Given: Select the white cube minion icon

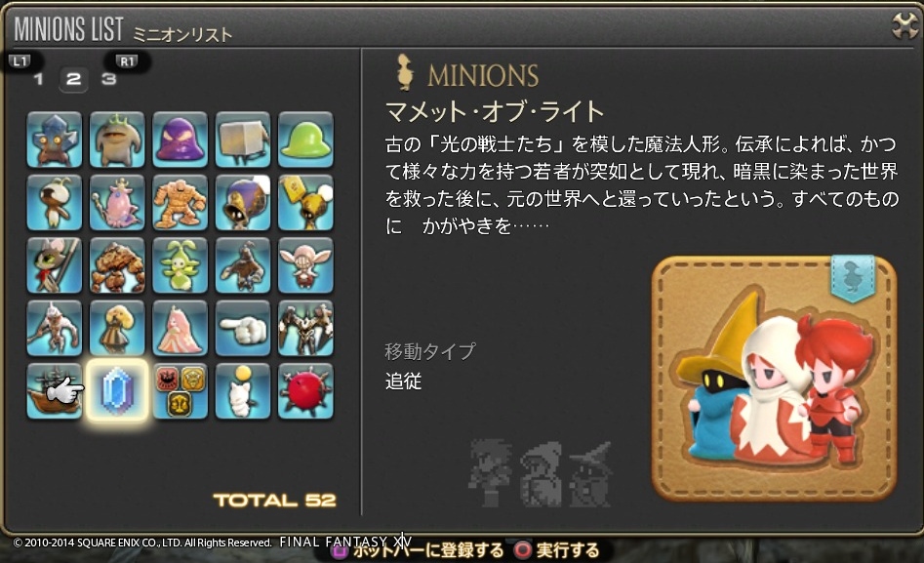Looking at the screenshot, I should (243, 140).
